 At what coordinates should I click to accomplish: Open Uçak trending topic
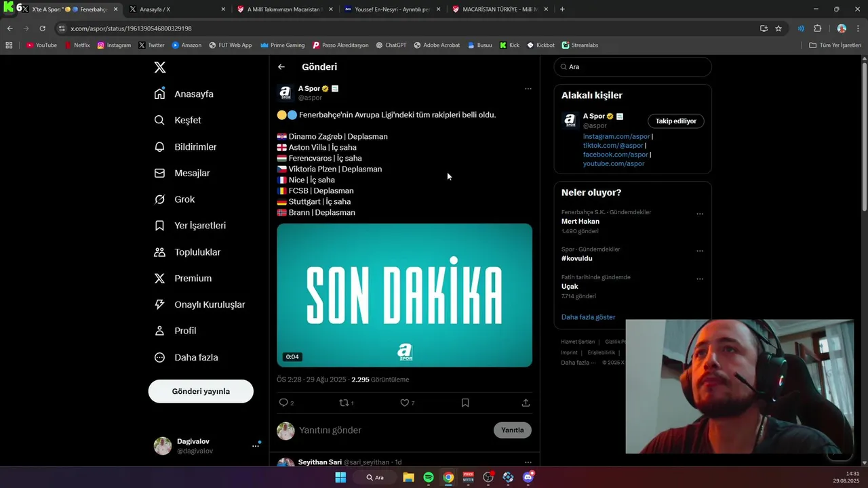(570, 286)
